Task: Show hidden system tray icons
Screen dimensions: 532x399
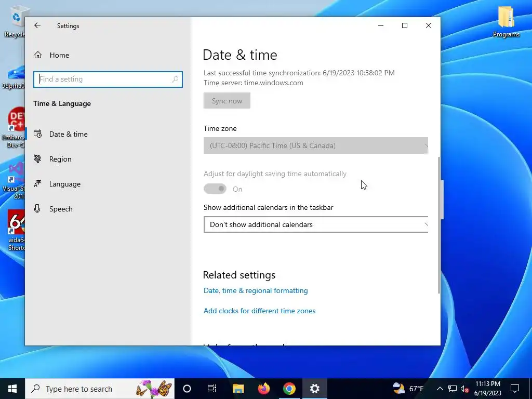Action: coord(440,389)
